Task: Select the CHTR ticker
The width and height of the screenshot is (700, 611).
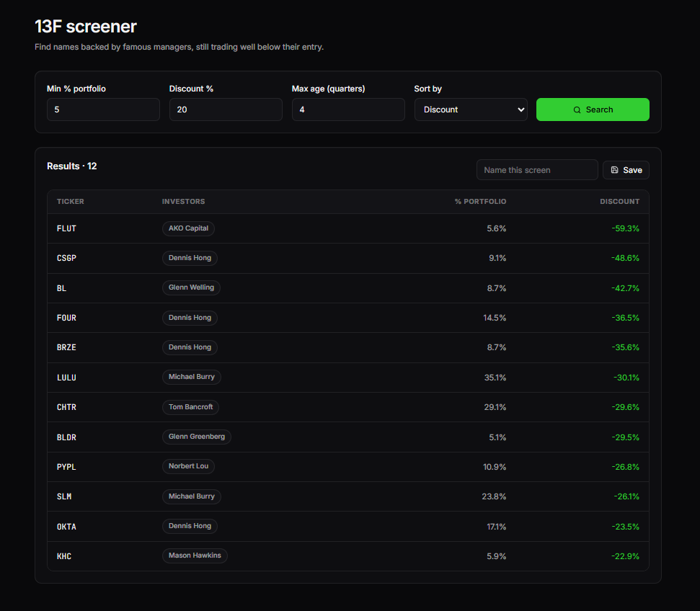Action: (66, 407)
